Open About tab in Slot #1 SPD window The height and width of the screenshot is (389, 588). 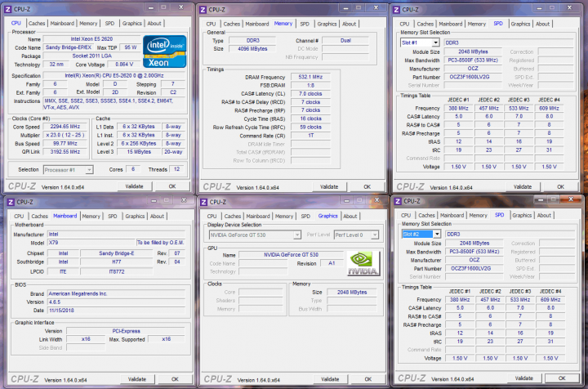coord(542,24)
